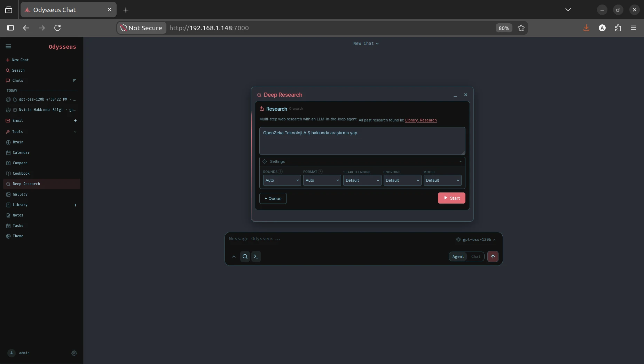This screenshot has width=644, height=364.
Task: Click the Format help question mark
Action: 320,172
